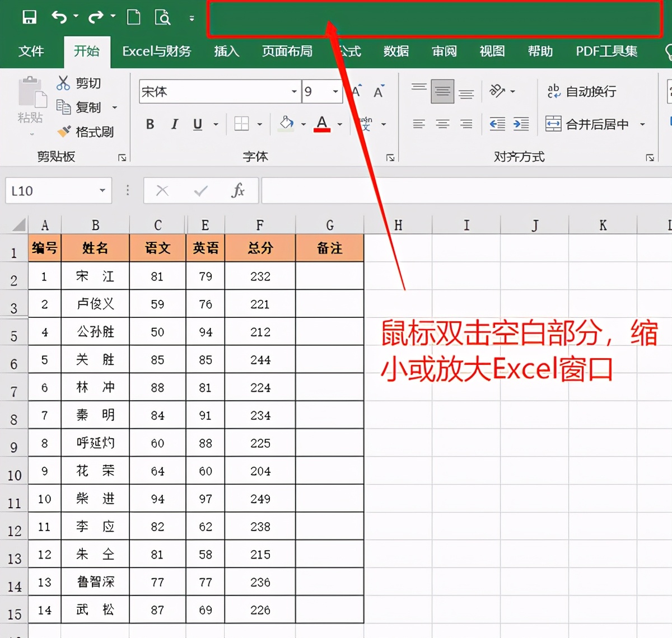The width and height of the screenshot is (672, 638).
Task: Switch to the 插入 ribbon tab
Action: tap(226, 51)
